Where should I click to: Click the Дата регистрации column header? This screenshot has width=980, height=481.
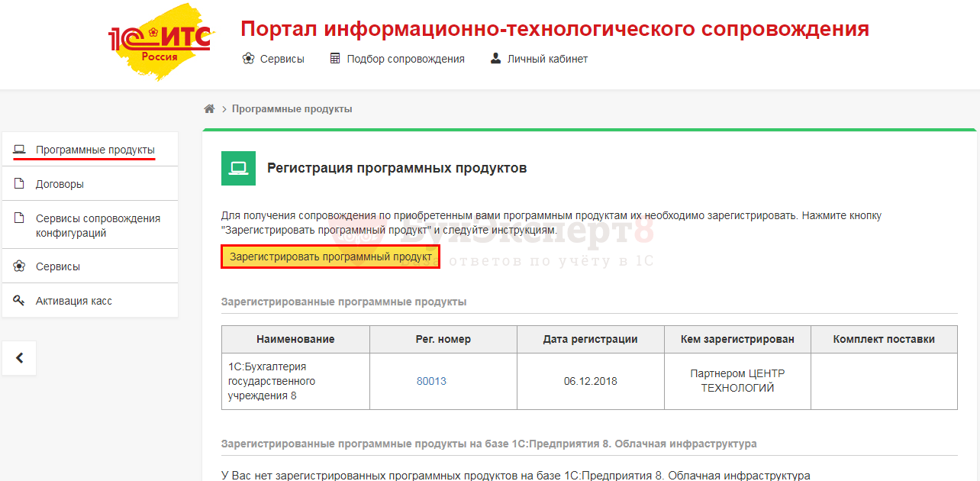click(590, 339)
